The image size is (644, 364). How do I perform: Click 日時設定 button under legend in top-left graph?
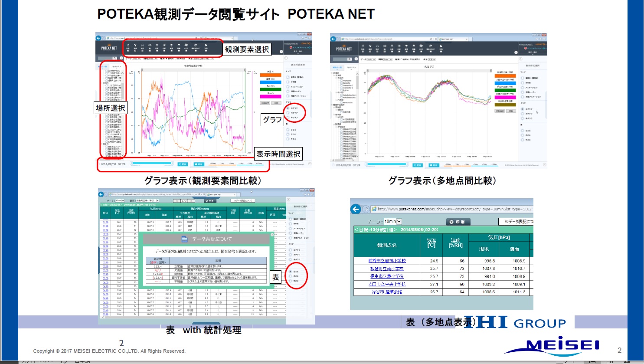coord(265,103)
